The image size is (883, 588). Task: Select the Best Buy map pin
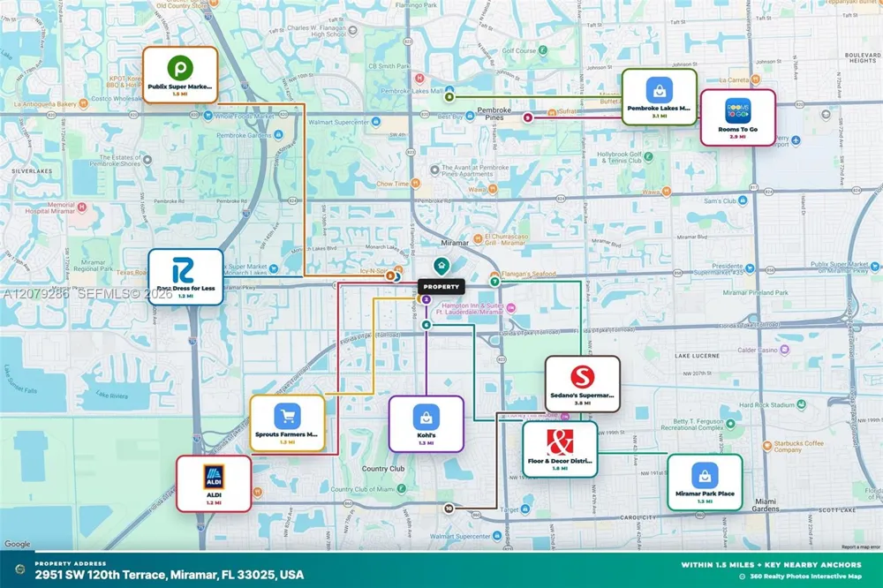(470, 116)
